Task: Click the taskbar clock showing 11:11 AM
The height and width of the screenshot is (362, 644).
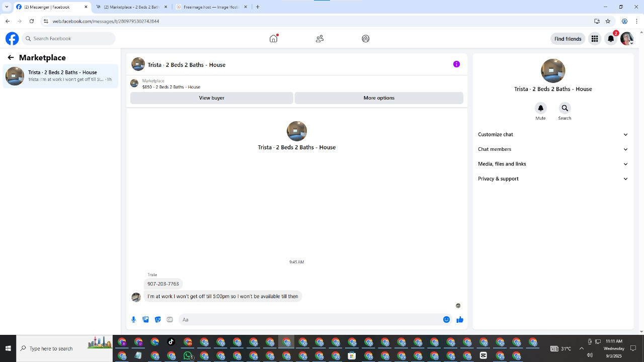Action: coord(614,341)
